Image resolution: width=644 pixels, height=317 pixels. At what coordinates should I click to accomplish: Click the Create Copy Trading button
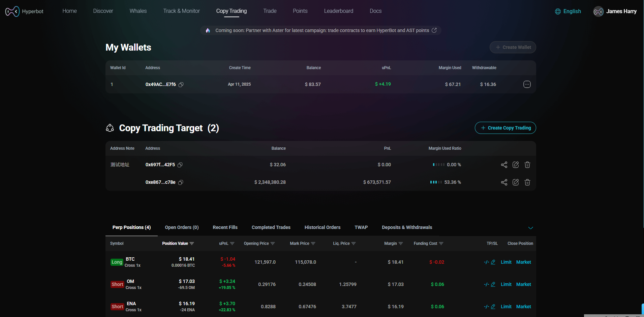click(505, 128)
